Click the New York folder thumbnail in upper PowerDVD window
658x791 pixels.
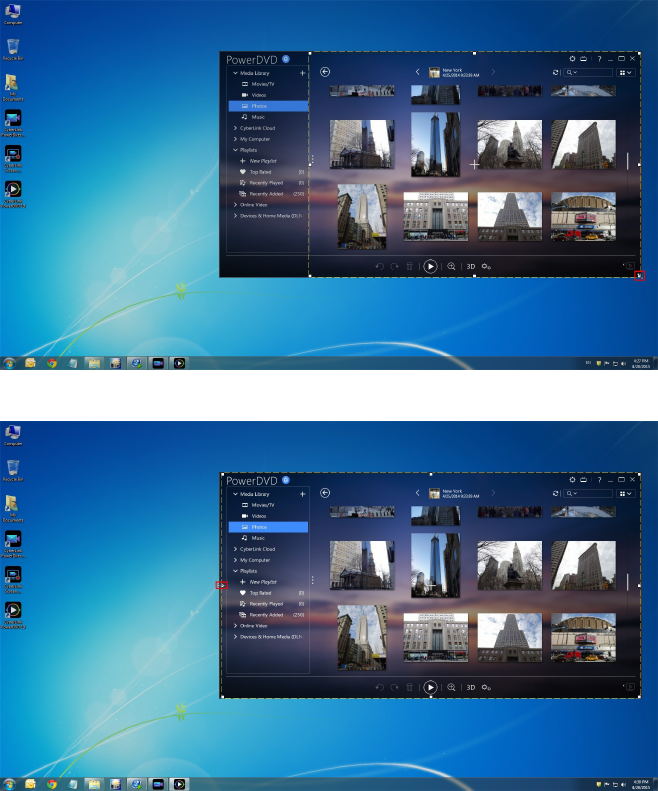(434, 72)
